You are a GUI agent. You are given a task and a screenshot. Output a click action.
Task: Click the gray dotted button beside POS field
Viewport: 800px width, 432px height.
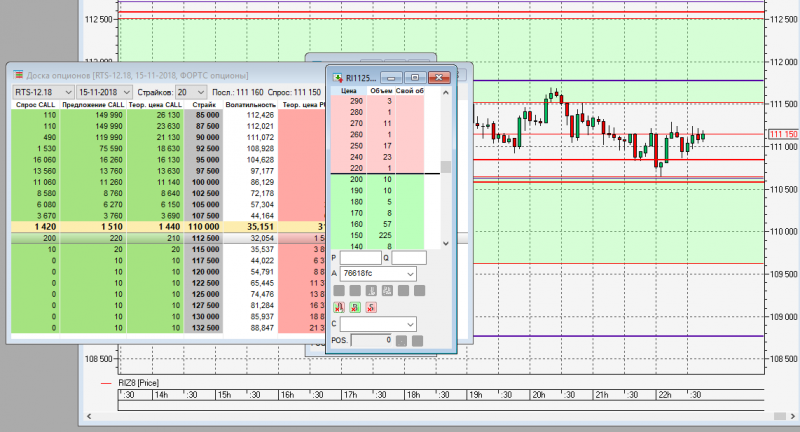[x=402, y=341]
